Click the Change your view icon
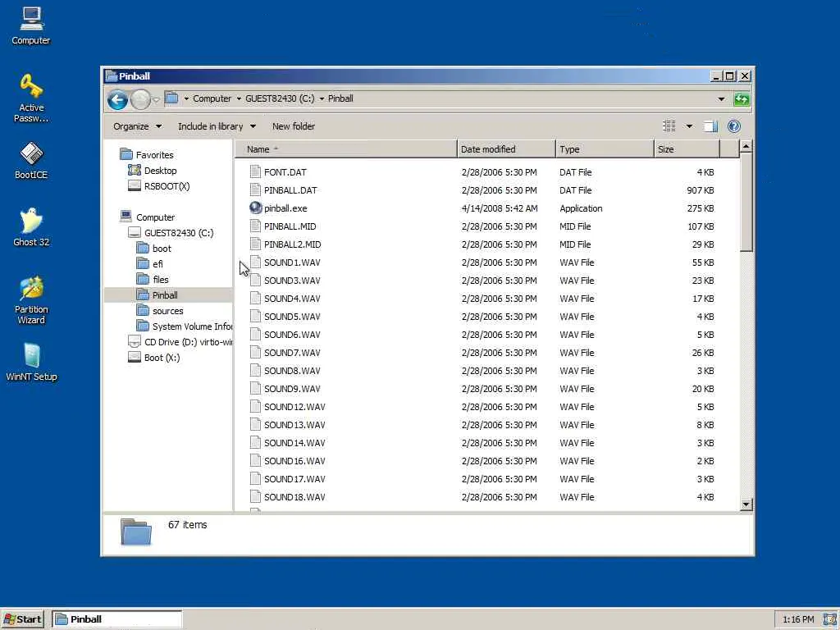This screenshot has height=630, width=840. pos(669,126)
